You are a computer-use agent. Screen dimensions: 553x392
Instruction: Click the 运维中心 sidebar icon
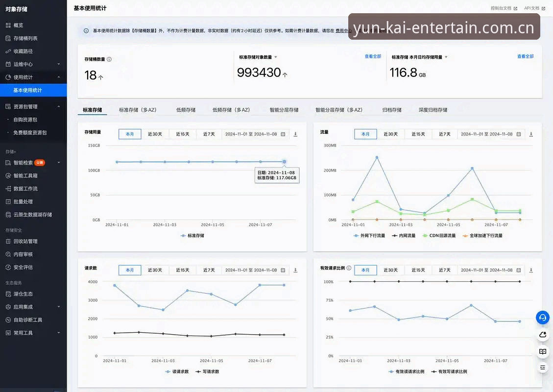(x=8, y=64)
